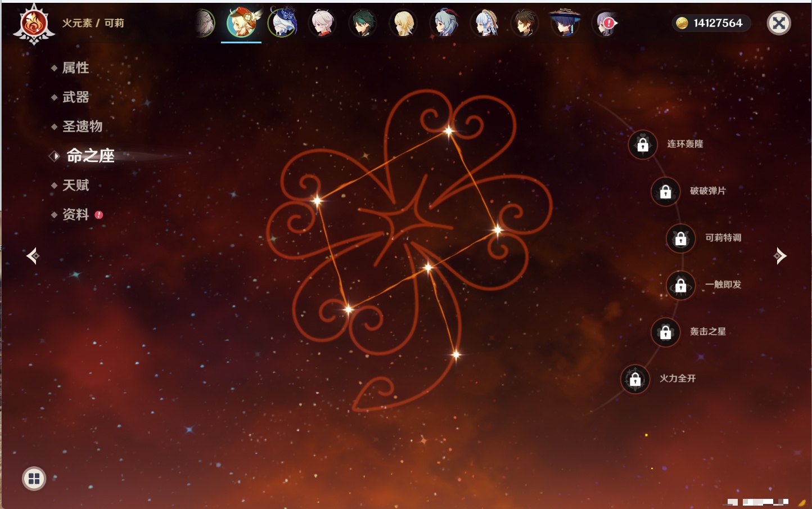Select the locked 破破弹片 constellation icon
Viewport: 812px width, 509px height.
[x=665, y=192]
